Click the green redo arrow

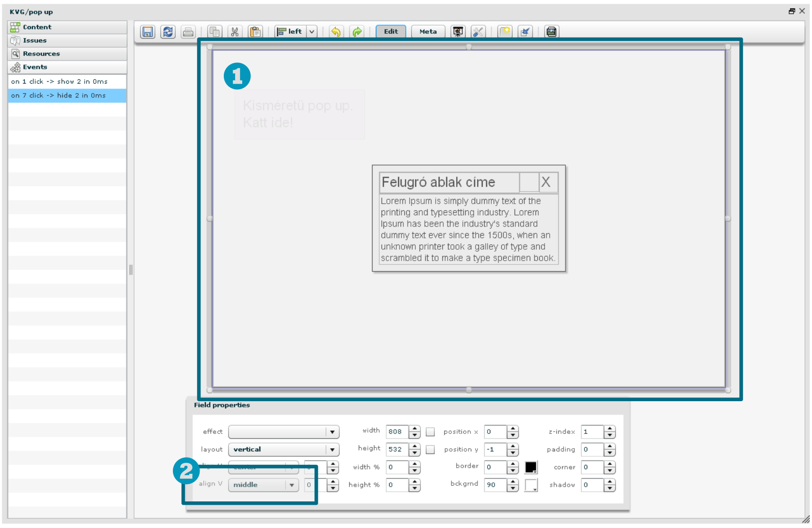[x=357, y=32]
